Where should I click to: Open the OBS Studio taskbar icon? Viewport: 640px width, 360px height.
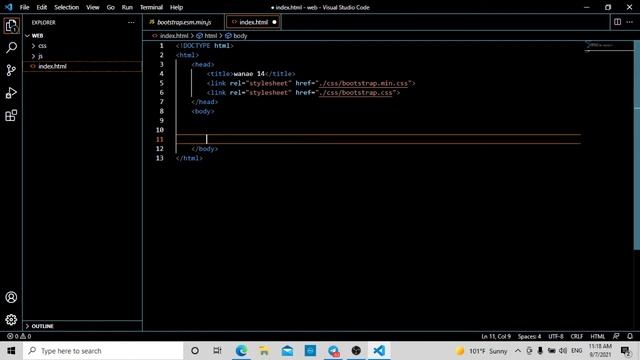tap(356, 351)
